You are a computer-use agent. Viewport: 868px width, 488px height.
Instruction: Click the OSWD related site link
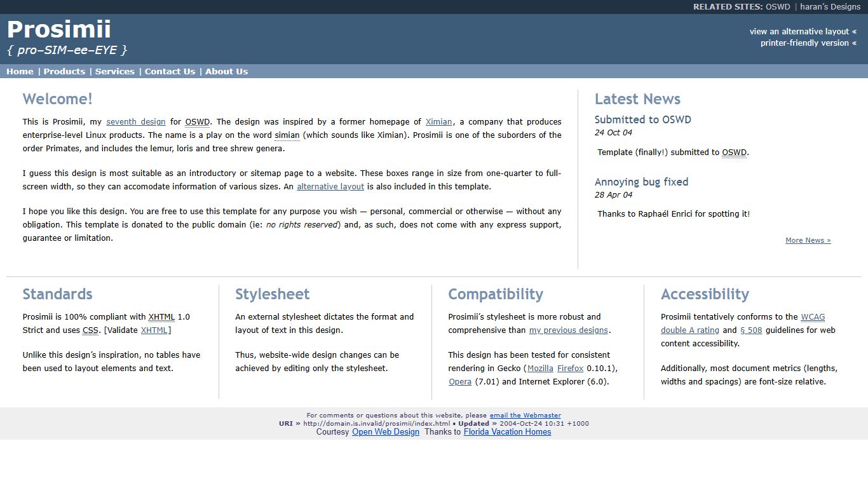point(778,7)
